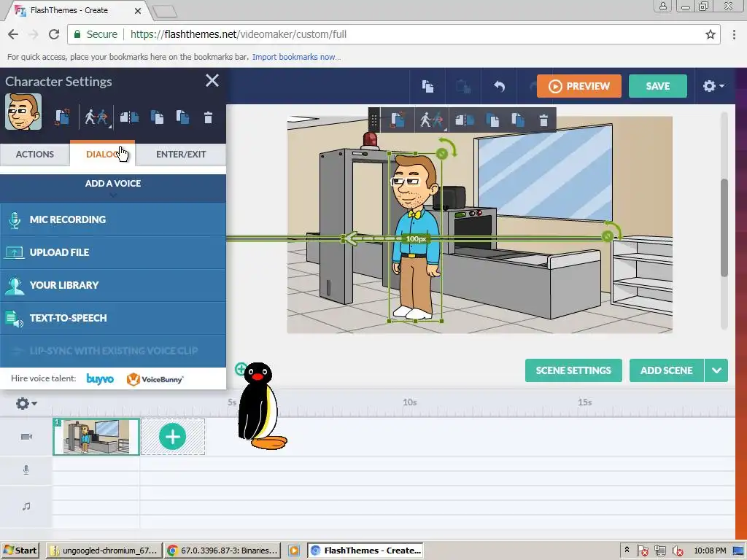Viewport: 747px width, 560px height.
Task: Click the motion path end rotate handle
Action: pos(608,236)
